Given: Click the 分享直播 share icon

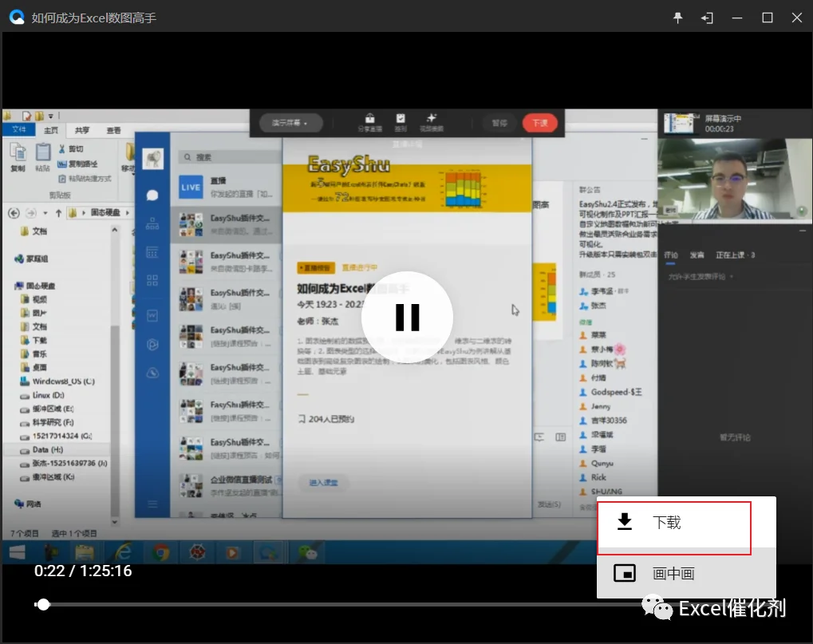Looking at the screenshot, I should coord(369,122).
